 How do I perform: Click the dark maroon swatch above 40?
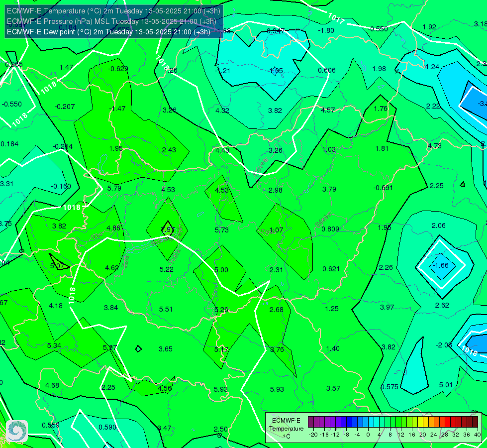[x=475, y=422]
